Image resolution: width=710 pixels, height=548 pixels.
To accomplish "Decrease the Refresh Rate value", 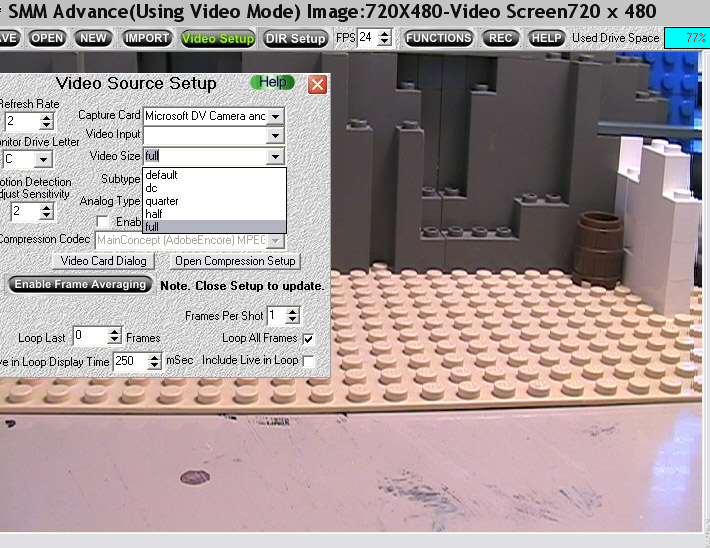I will coord(46,125).
